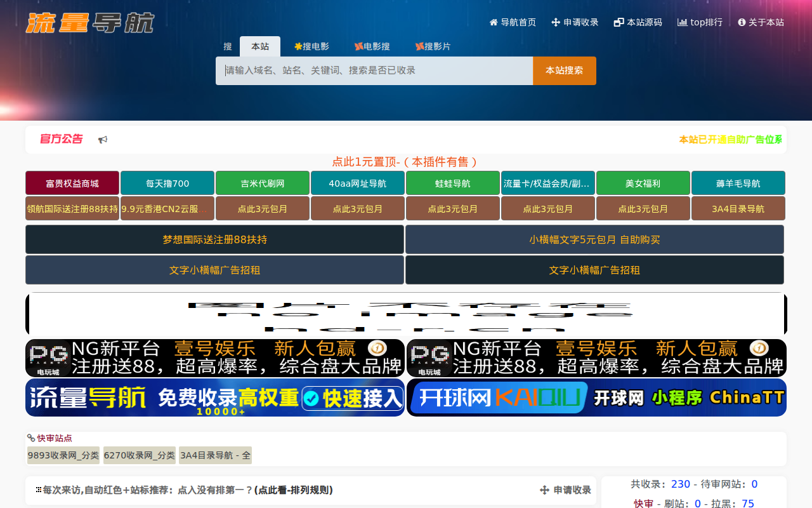This screenshot has height=508, width=812.
Task: Open the 6270收录网_分类 quick-review site
Action: 140,455
